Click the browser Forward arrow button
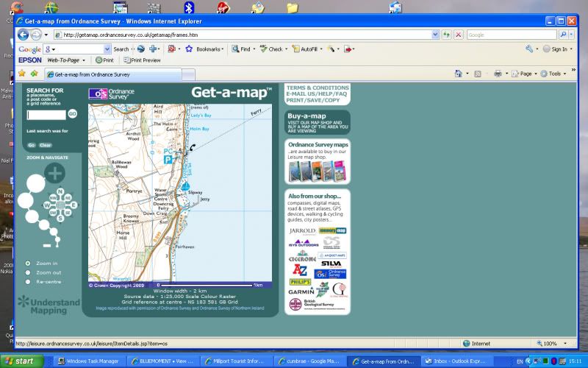This screenshot has height=368, width=588. (x=36, y=35)
